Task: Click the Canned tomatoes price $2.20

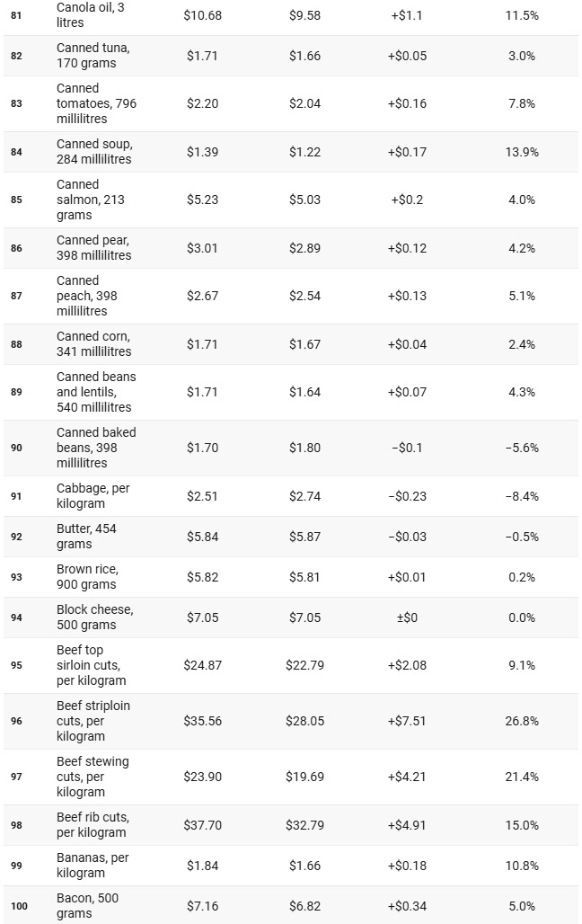Action: tap(202, 103)
